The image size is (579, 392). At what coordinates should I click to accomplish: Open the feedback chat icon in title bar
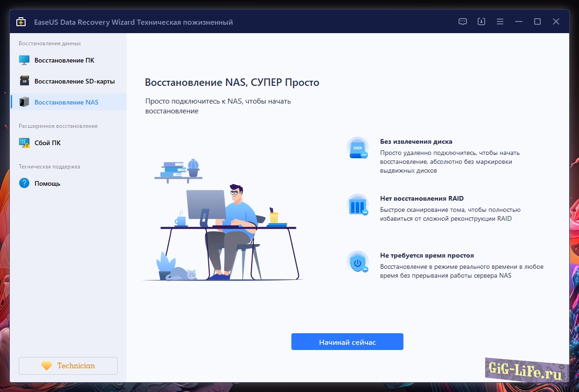[463, 22]
